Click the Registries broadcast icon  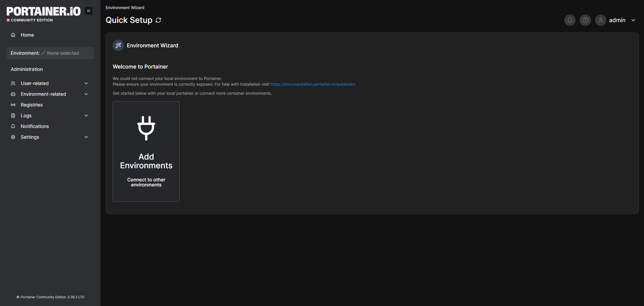[13, 105]
